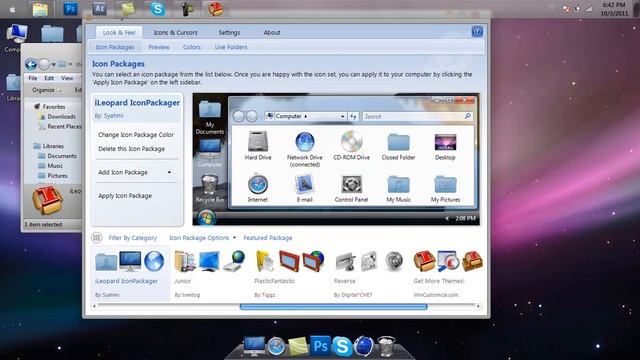Open the File menu in Explorer window

(x=33, y=78)
